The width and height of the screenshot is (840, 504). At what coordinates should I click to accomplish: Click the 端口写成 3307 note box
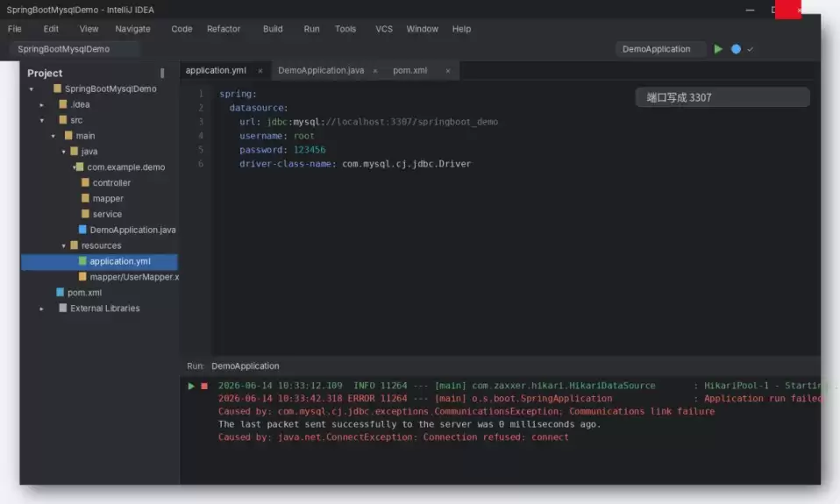[x=723, y=97]
